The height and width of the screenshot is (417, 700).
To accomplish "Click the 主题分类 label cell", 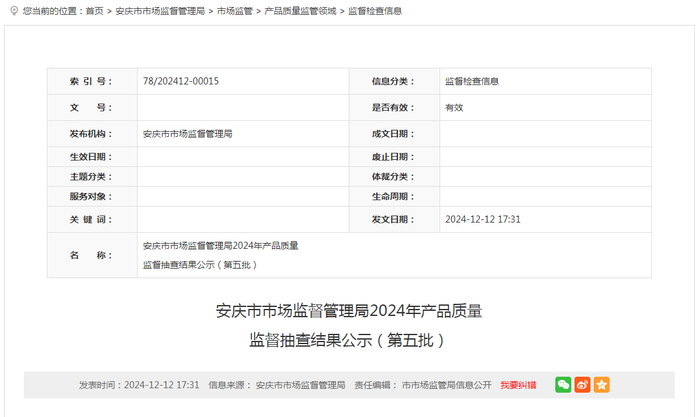I will coord(92,177).
